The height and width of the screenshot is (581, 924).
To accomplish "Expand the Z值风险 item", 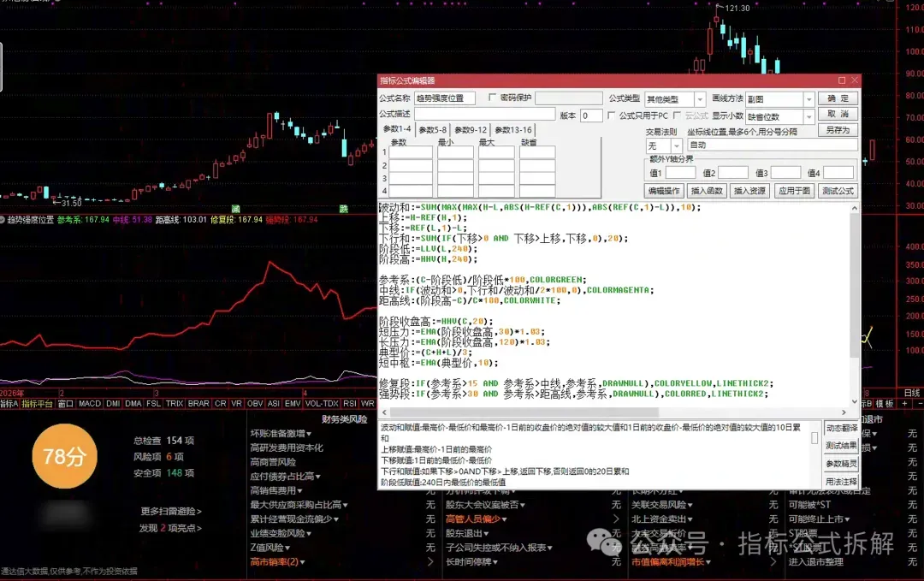I will tap(269, 548).
